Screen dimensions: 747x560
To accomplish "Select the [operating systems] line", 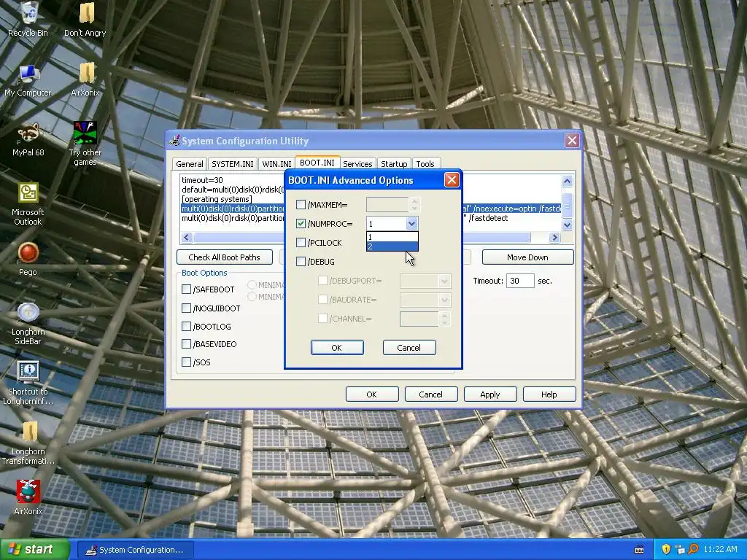I will coord(217,199).
